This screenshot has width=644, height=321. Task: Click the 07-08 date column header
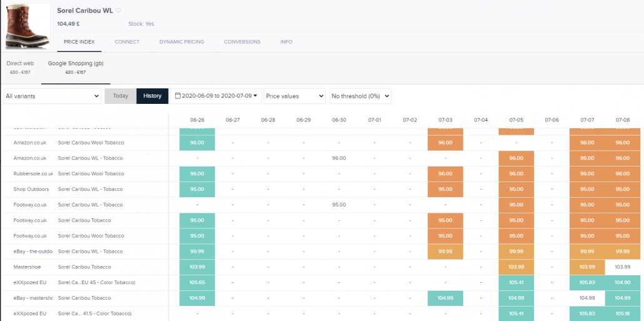[x=623, y=120]
